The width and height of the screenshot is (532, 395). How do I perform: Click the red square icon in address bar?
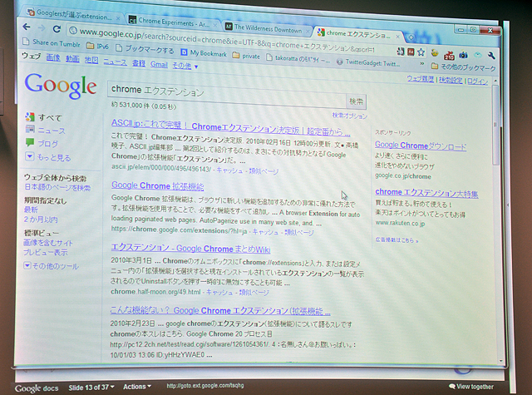point(411,52)
